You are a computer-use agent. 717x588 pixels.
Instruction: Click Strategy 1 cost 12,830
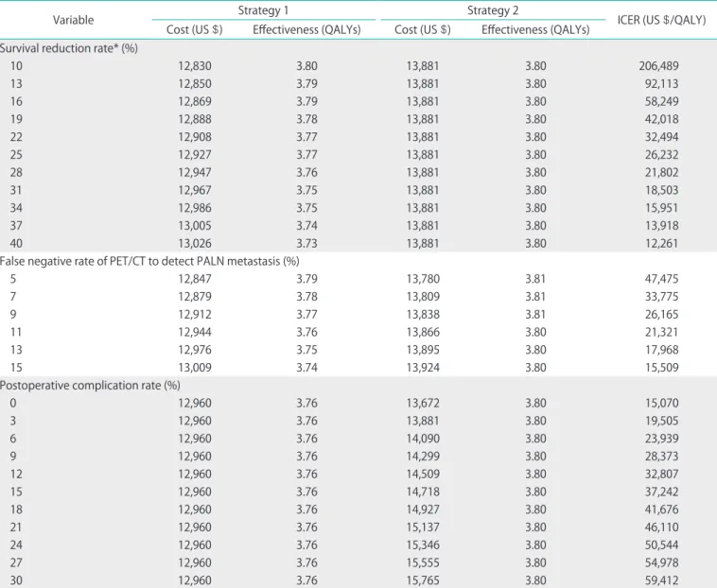click(195, 66)
